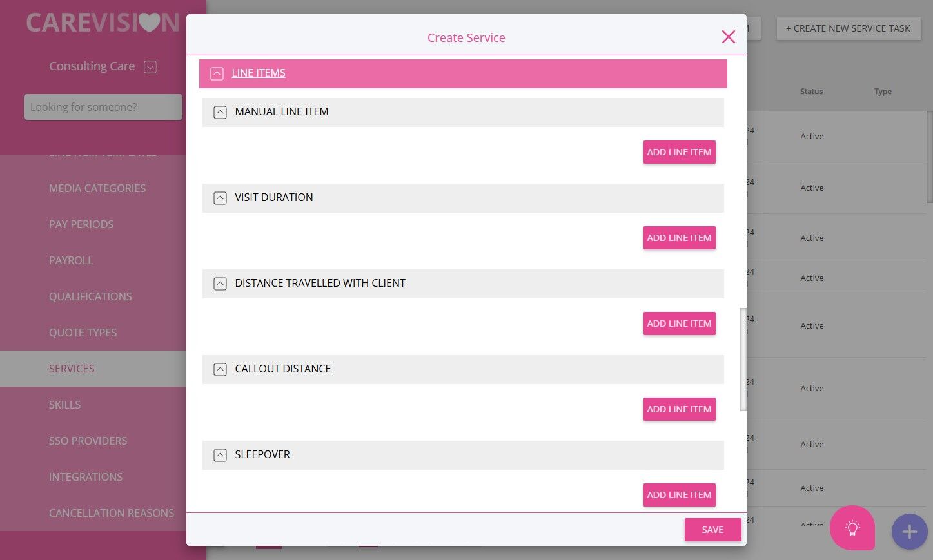Add line item under Manual Line Item
The width and height of the screenshot is (933, 560).
[679, 152]
